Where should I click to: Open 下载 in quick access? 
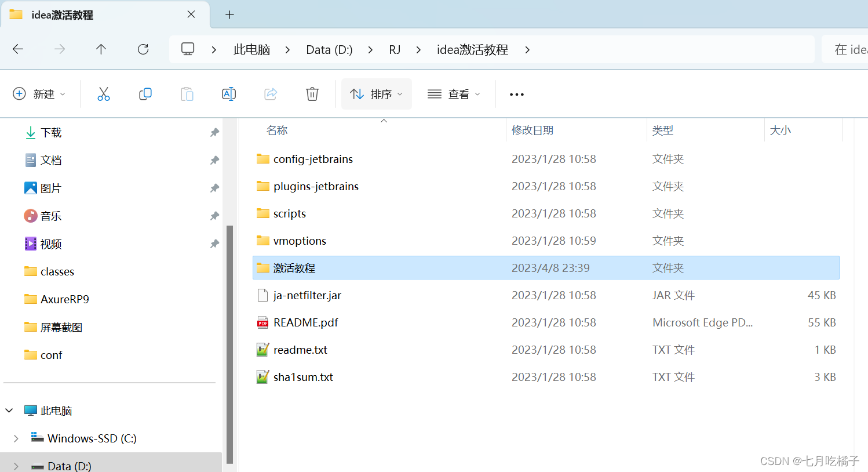[51, 133]
